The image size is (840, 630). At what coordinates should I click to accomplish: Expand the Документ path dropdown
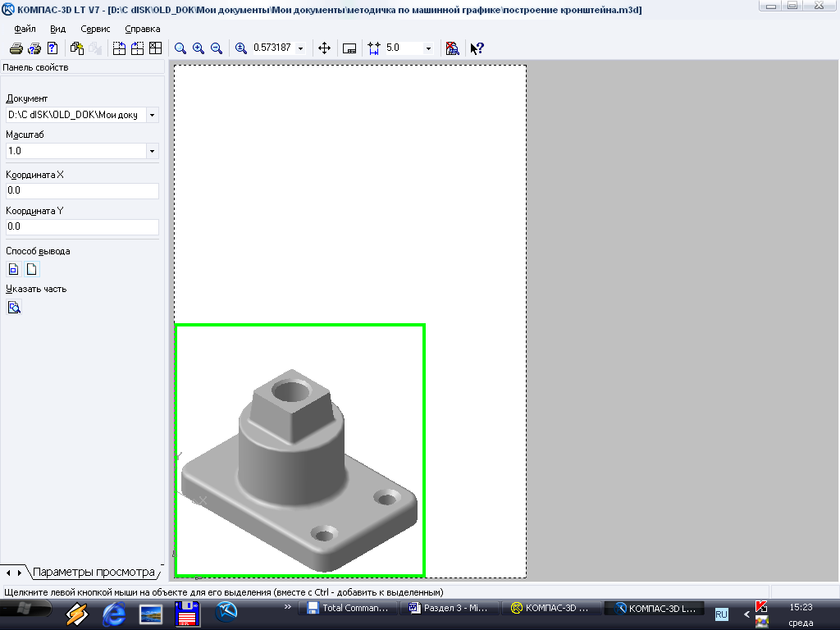[152, 115]
